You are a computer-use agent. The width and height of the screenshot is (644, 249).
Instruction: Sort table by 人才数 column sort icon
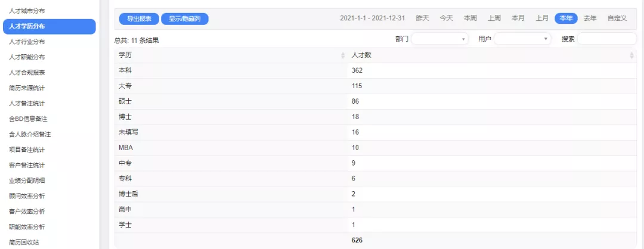click(631, 55)
